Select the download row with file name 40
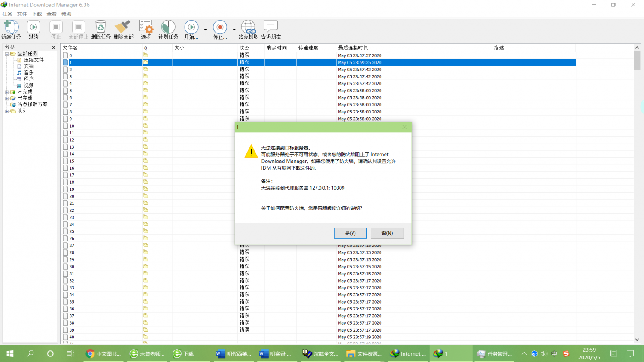 coord(318,337)
